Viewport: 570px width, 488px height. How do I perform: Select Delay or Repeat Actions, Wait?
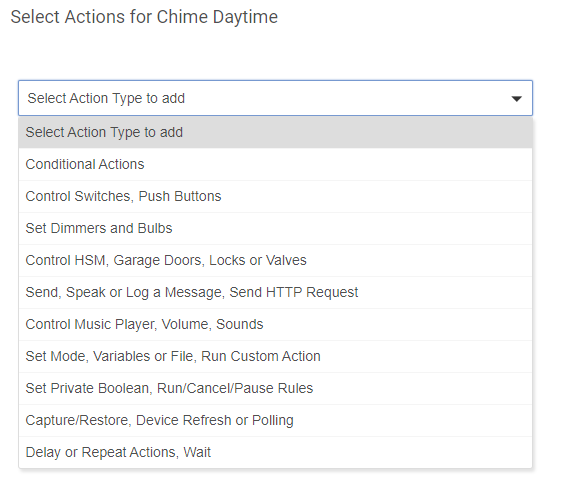click(275, 452)
